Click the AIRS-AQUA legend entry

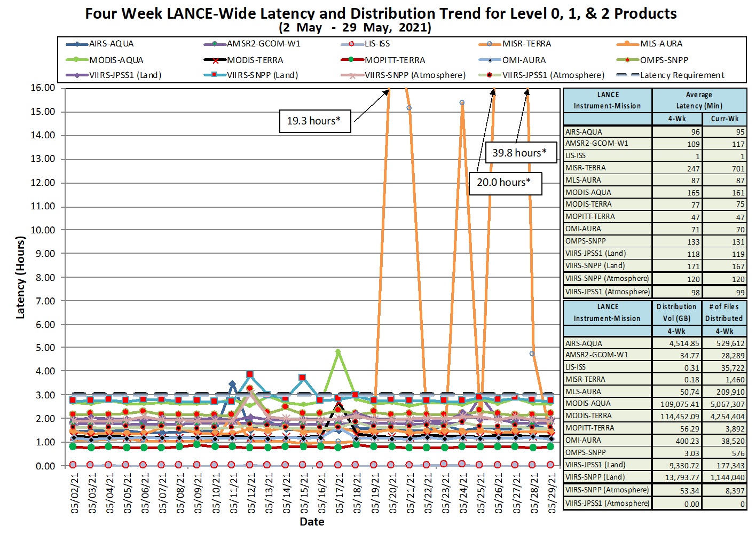point(100,44)
